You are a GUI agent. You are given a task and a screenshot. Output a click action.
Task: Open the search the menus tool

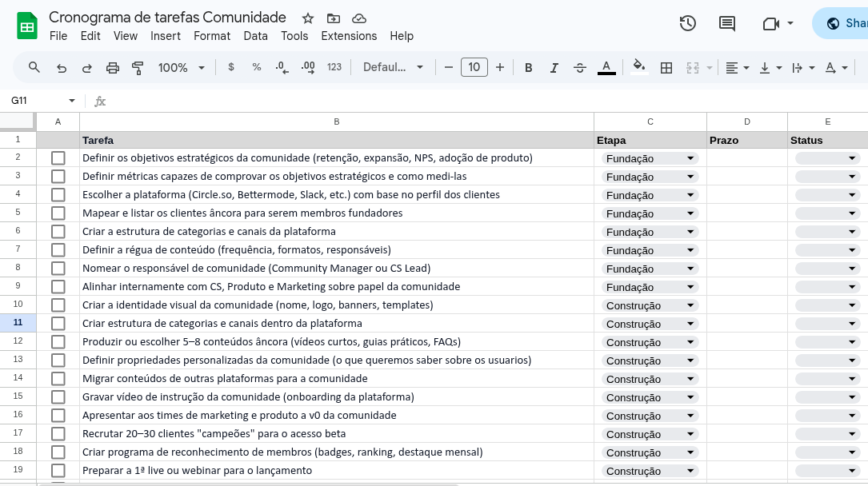[33, 67]
